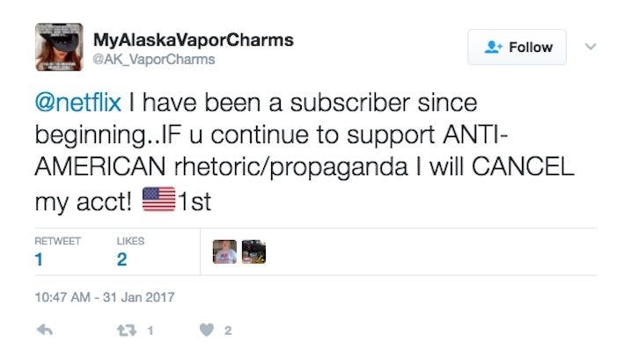This screenshot has height=364, width=631.
Task: Click the LIKES label text
Action: [x=130, y=241]
